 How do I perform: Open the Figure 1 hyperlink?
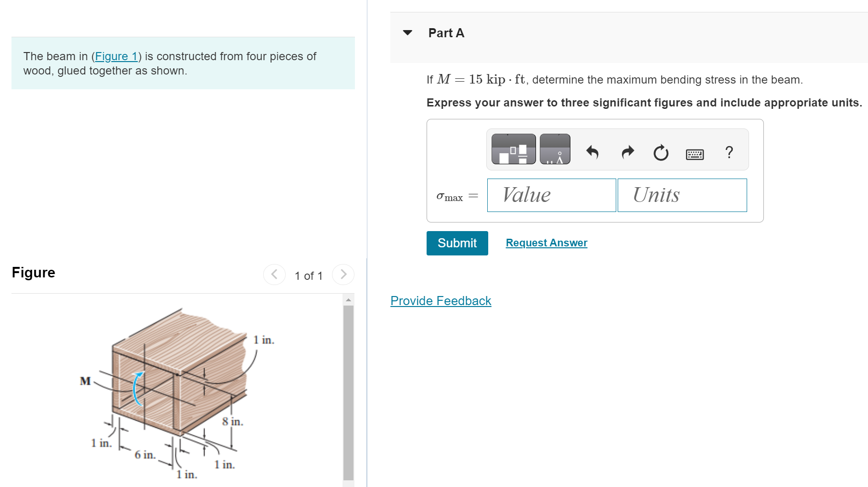pos(116,56)
